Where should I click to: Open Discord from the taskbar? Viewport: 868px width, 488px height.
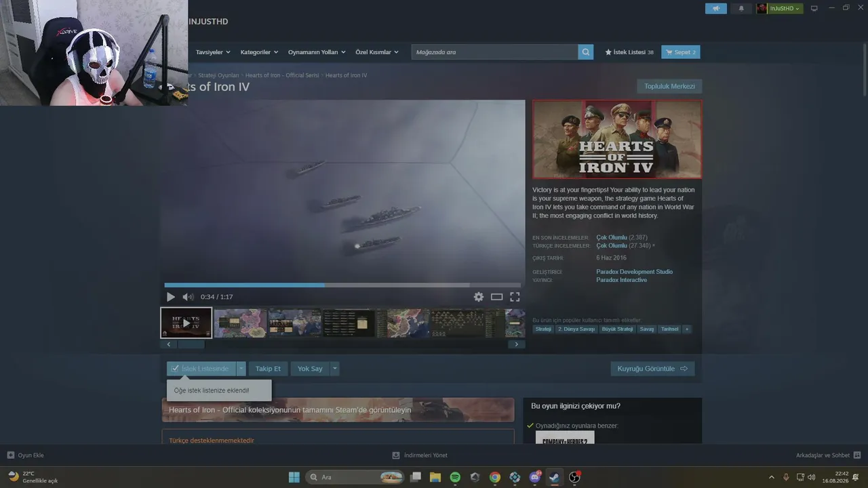535,477
